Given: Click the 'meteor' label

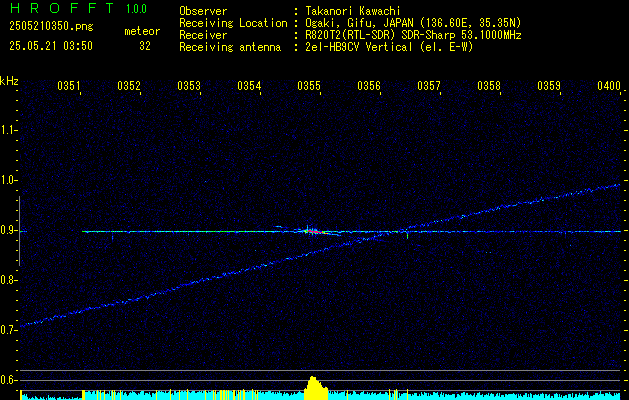Looking at the screenshot, I should [x=142, y=31].
